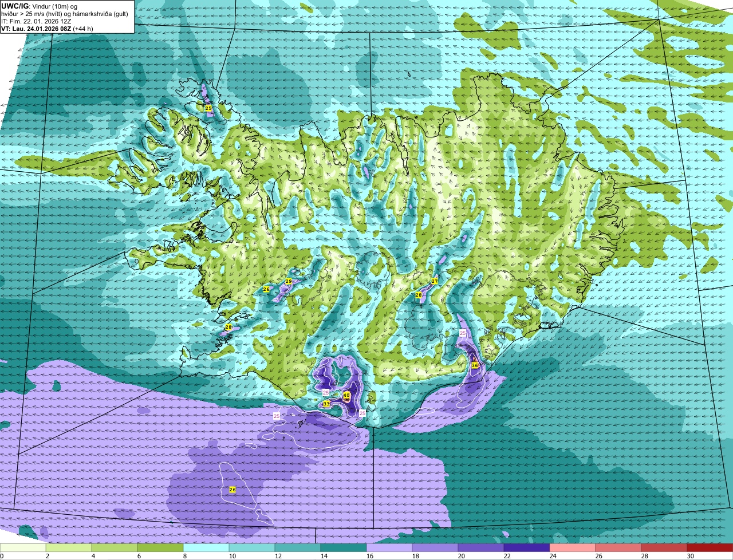Viewport: 733px width, 560px height.
Task: Pick the light cyan swatch between 8 and 10
Action: pos(206,547)
